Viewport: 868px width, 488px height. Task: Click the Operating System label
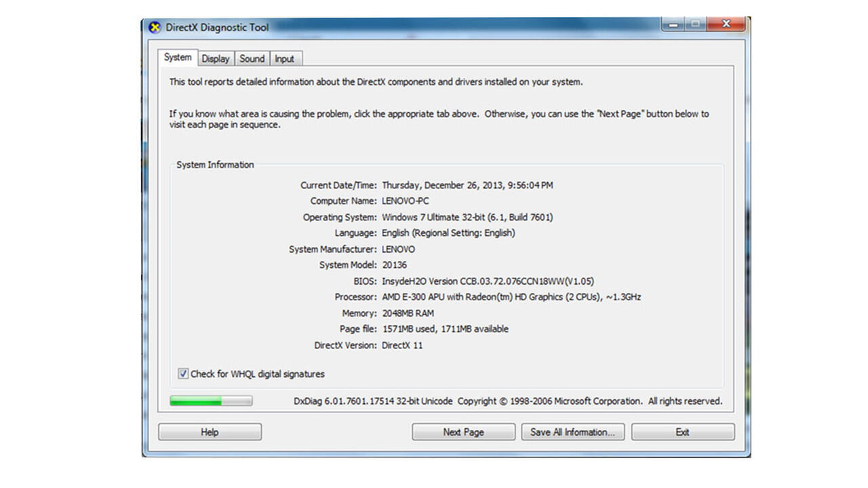coord(340,218)
